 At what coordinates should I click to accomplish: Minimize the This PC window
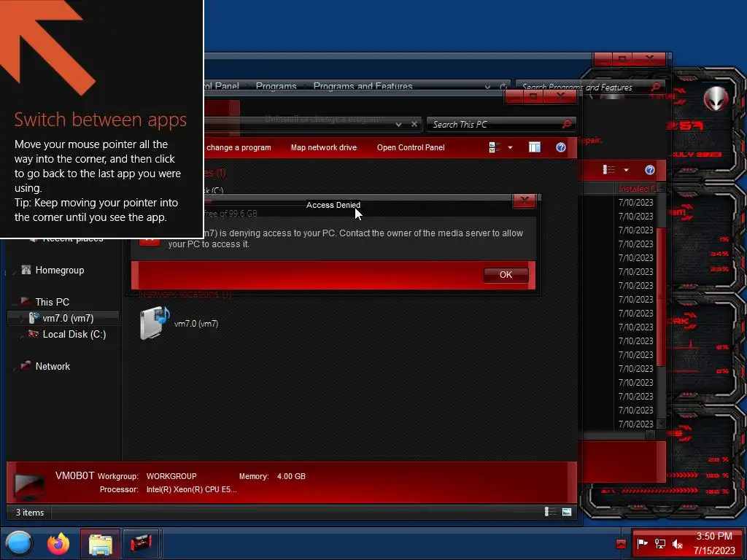[x=514, y=97]
